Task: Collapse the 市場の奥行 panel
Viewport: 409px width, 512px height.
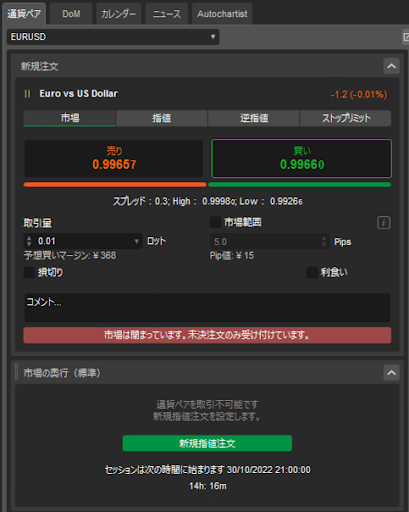Action: [391, 373]
